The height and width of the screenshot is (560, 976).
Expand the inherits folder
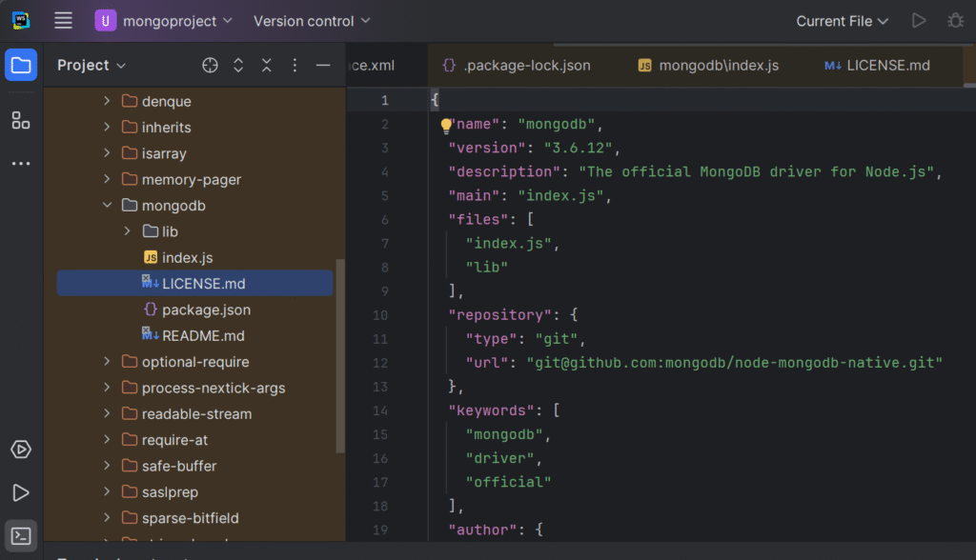click(107, 127)
